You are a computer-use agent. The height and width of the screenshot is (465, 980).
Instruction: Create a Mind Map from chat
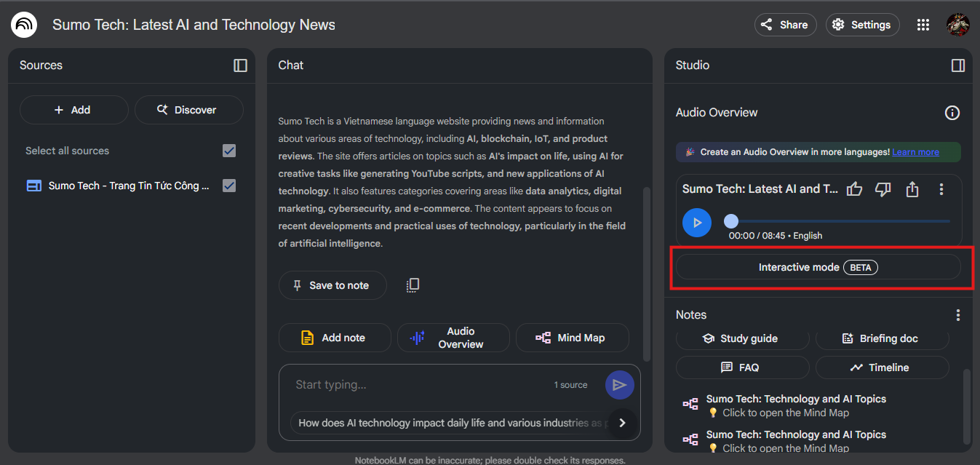point(572,338)
